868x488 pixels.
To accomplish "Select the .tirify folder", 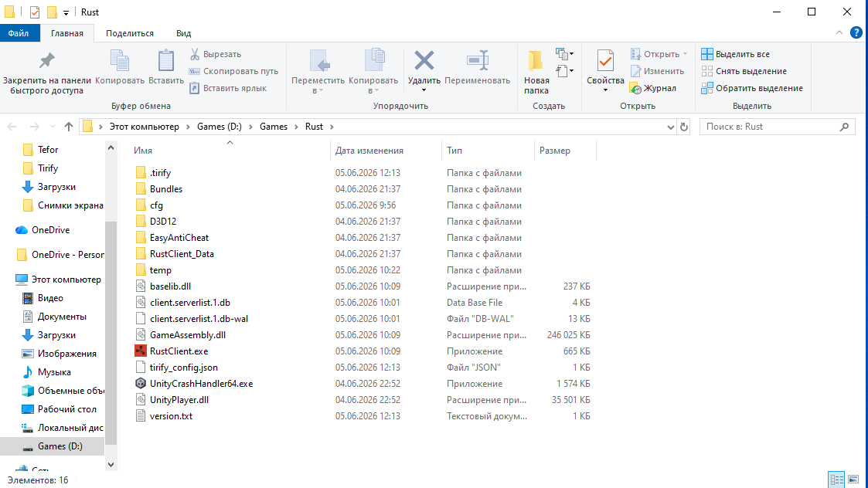I will tap(160, 173).
